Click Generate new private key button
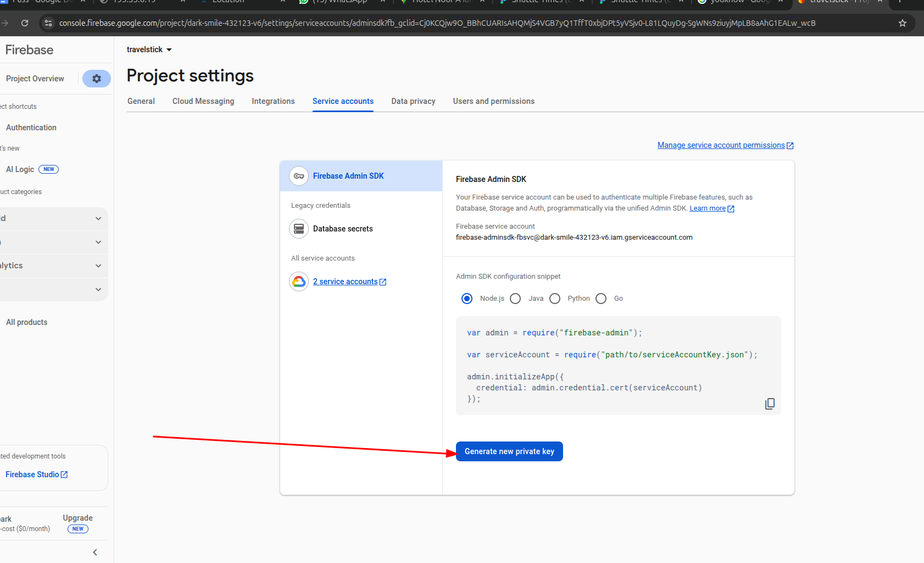 (x=509, y=451)
